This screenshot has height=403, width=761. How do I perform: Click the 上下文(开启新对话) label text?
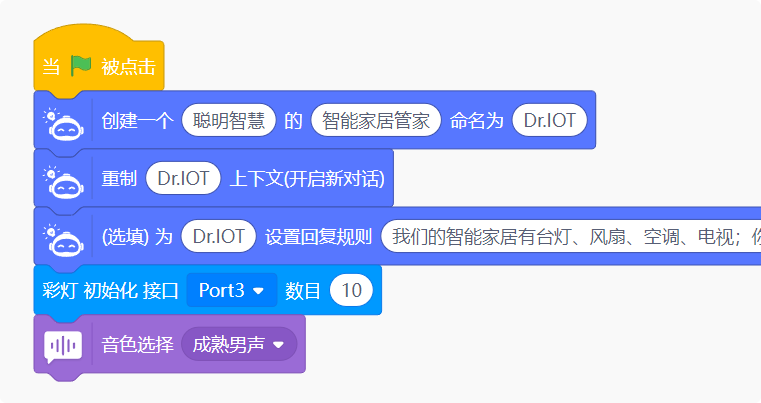(x=307, y=179)
